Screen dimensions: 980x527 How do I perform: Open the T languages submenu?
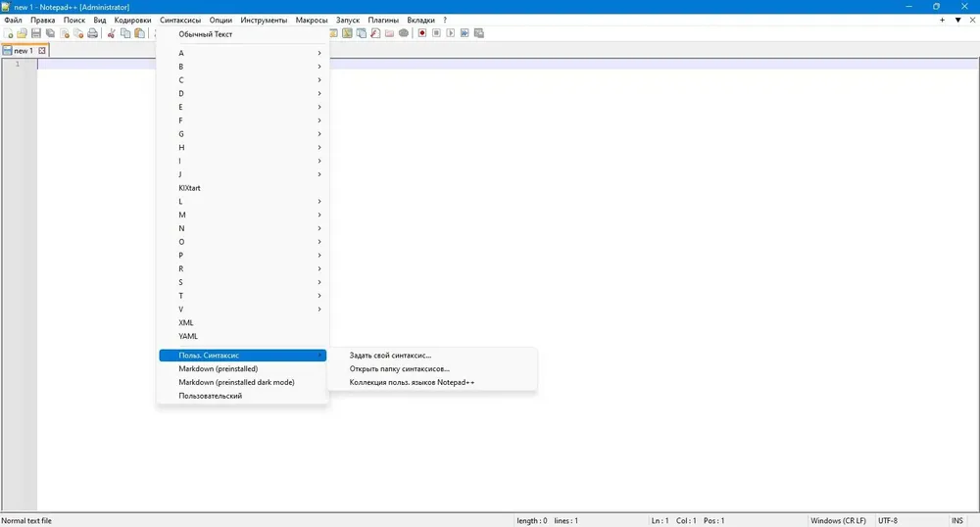[x=242, y=296]
